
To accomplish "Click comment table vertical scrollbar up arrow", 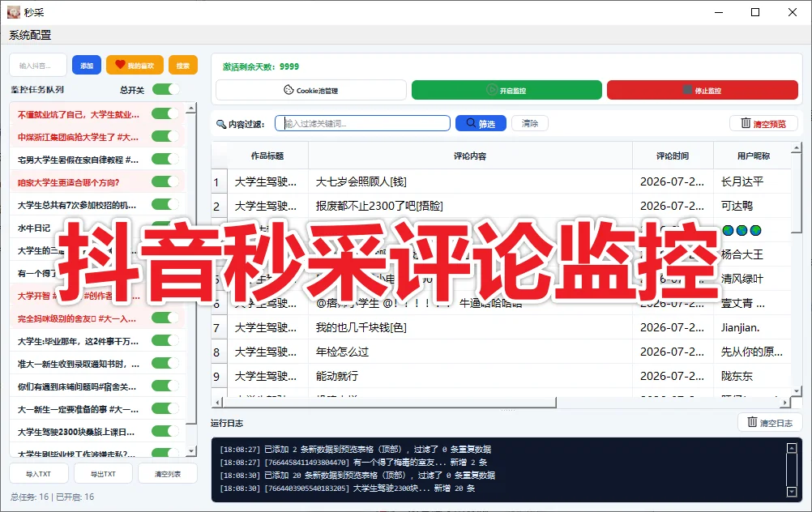I will click(x=797, y=148).
